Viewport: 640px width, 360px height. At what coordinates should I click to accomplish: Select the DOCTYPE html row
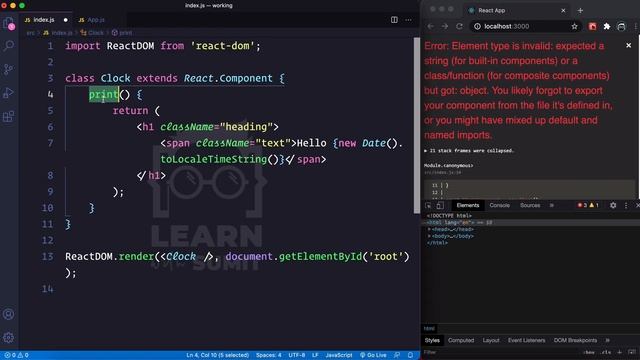(x=449, y=216)
